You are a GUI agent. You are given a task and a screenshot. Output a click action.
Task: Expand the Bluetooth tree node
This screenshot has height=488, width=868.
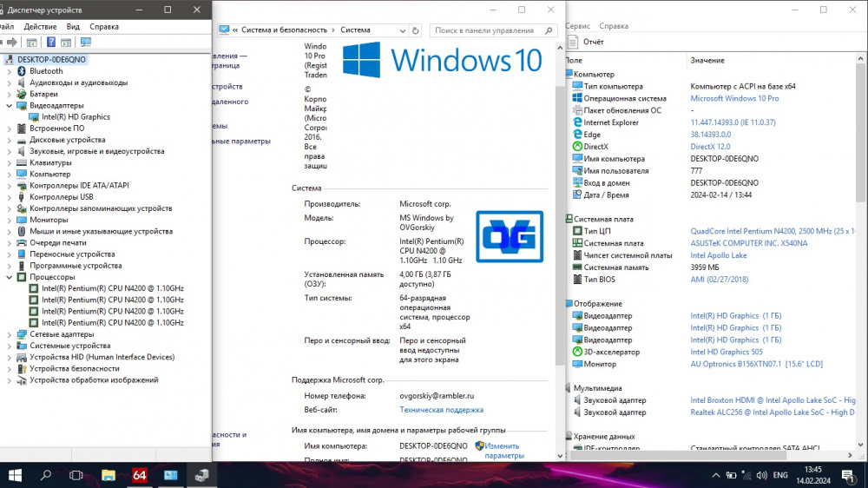[9, 71]
